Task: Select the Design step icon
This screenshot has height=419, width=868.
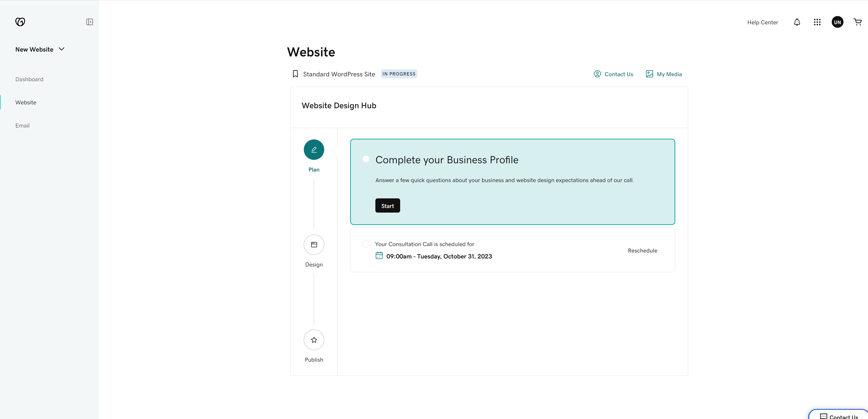Action: coord(314,244)
